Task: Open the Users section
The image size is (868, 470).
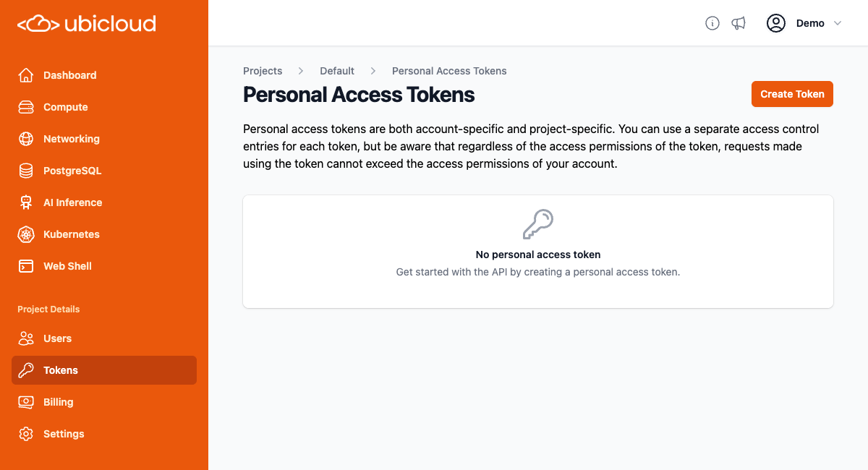Action: click(x=56, y=338)
